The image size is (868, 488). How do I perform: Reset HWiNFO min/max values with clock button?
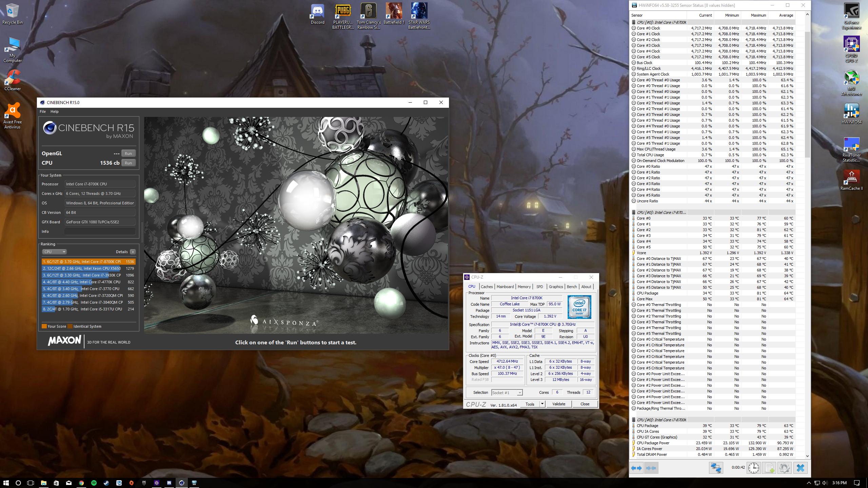coord(753,468)
